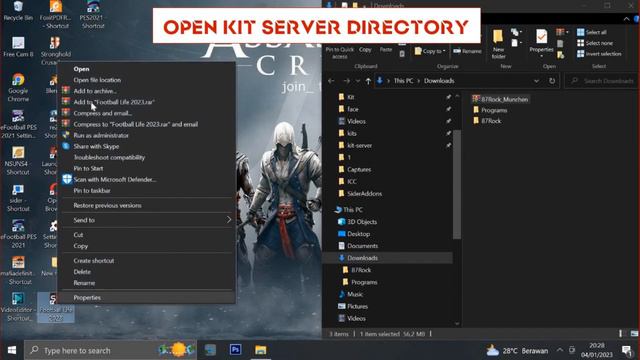Choose Share with Skype
This screenshot has width=640, height=360.
tap(148, 146)
